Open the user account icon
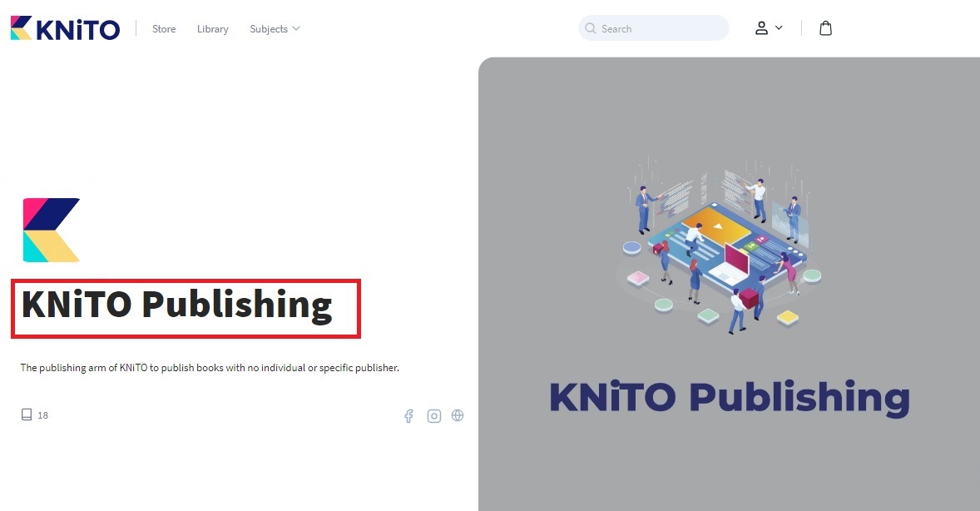Image resolution: width=980 pixels, height=511 pixels. pyautogui.click(x=761, y=28)
